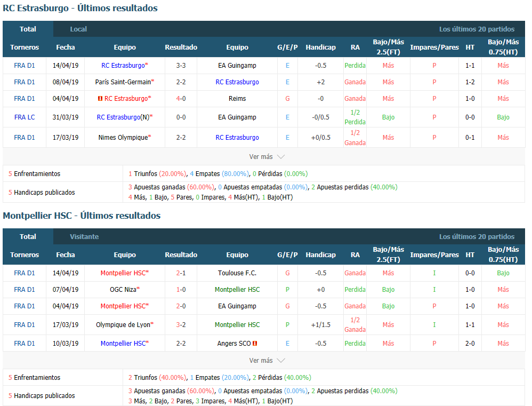The image size is (532, 406).
Task: Click red card icon beside RC Estrasburgo 04/04/19
Action: click(100, 99)
